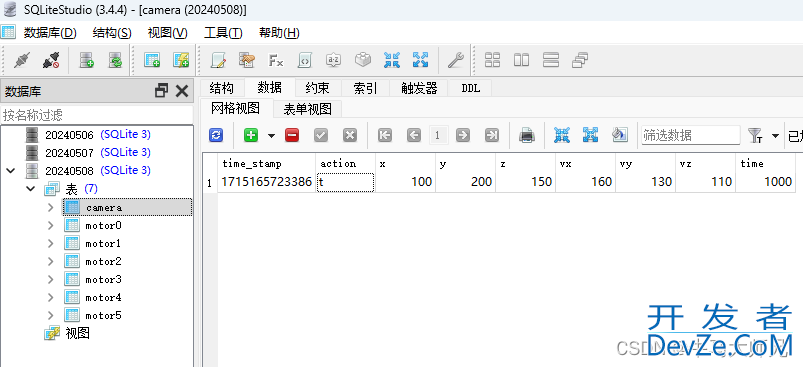Click the filter funnel icon
Viewport: 803px width, 367px height.
(x=755, y=136)
